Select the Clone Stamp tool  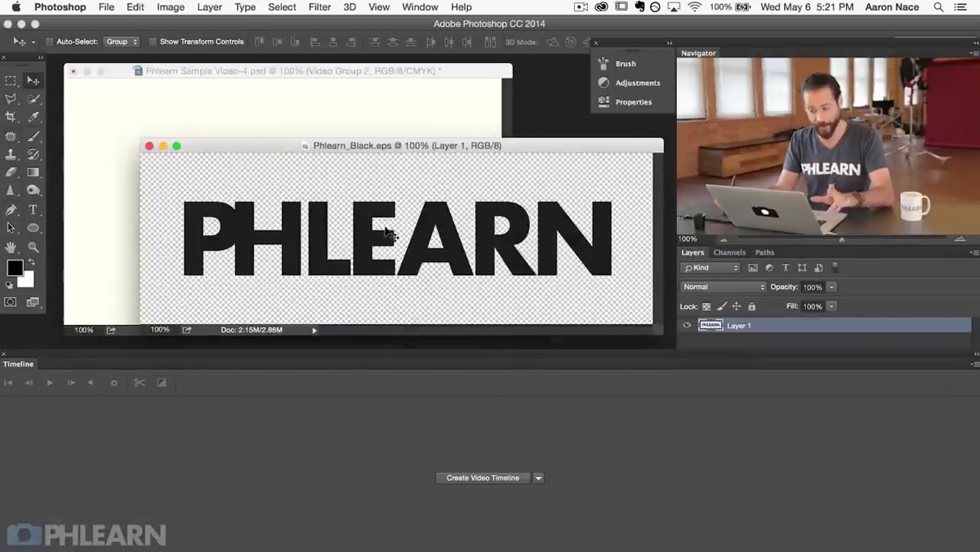(x=11, y=154)
